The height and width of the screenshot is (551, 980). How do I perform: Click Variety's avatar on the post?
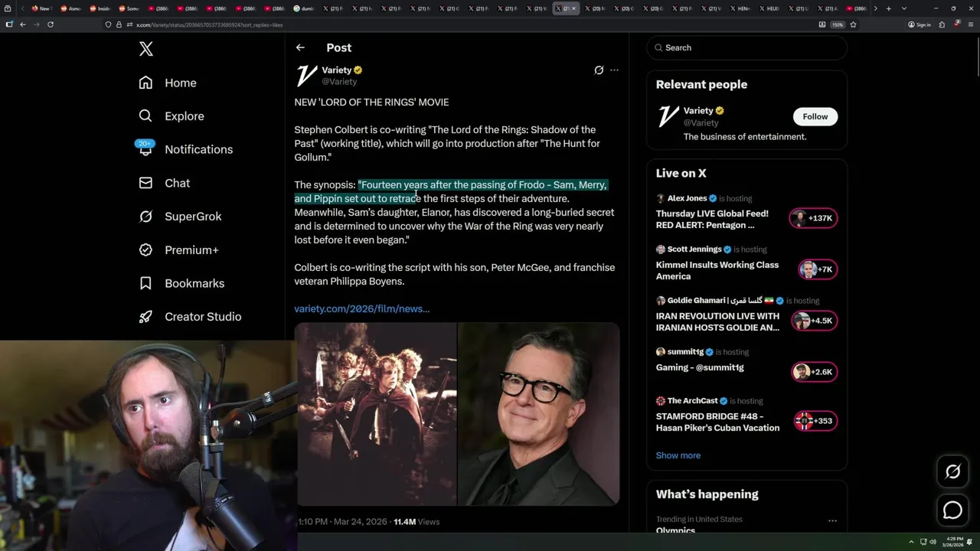pyautogui.click(x=306, y=76)
